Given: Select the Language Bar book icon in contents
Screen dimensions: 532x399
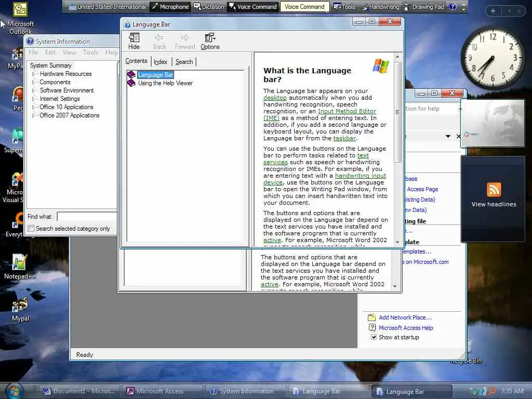Looking at the screenshot, I should tap(131, 75).
